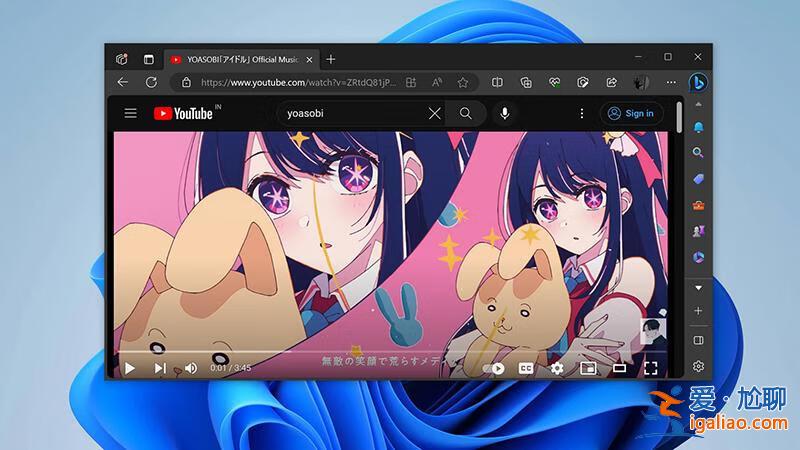Enter full screen video mode
800x450 pixels.
[x=651, y=368]
